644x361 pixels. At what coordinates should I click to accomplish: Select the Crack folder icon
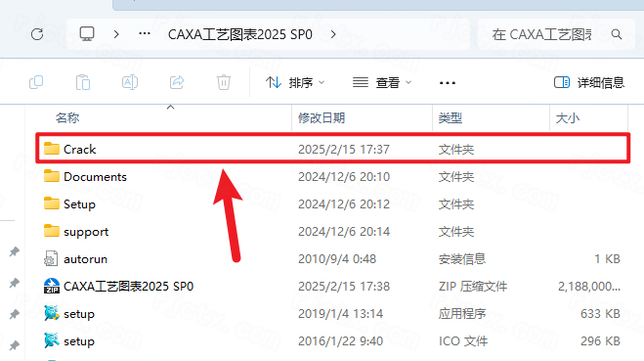click(x=52, y=149)
